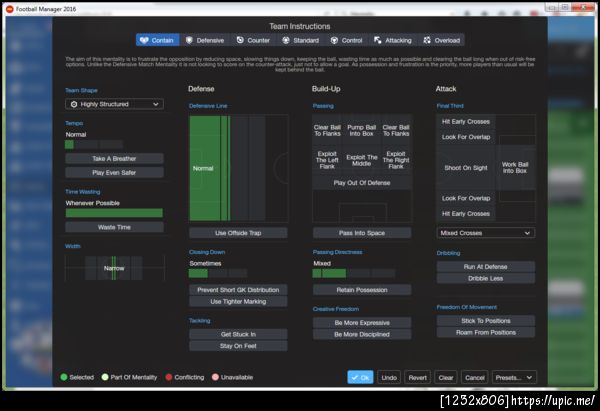Click the Overload tab icon
600x411 pixels.
click(427, 40)
